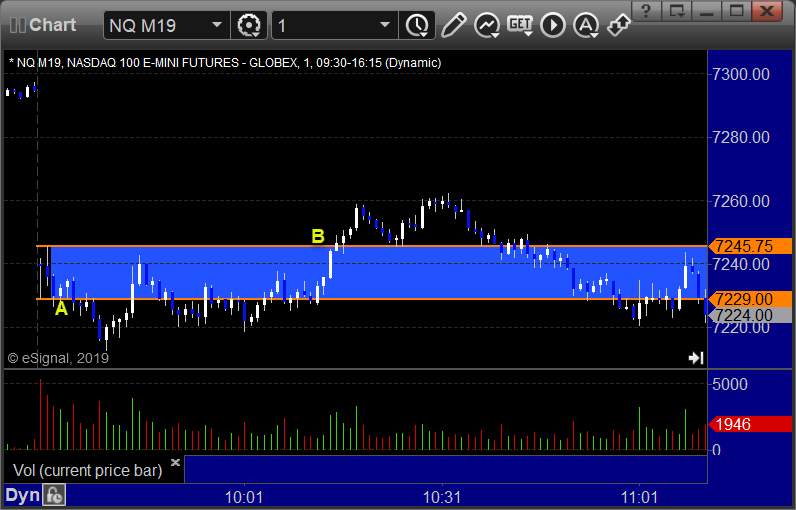This screenshot has height=510, width=796.
Task: Expand the NQ M19 symbol dropdown arrow
Action: click(x=217, y=25)
